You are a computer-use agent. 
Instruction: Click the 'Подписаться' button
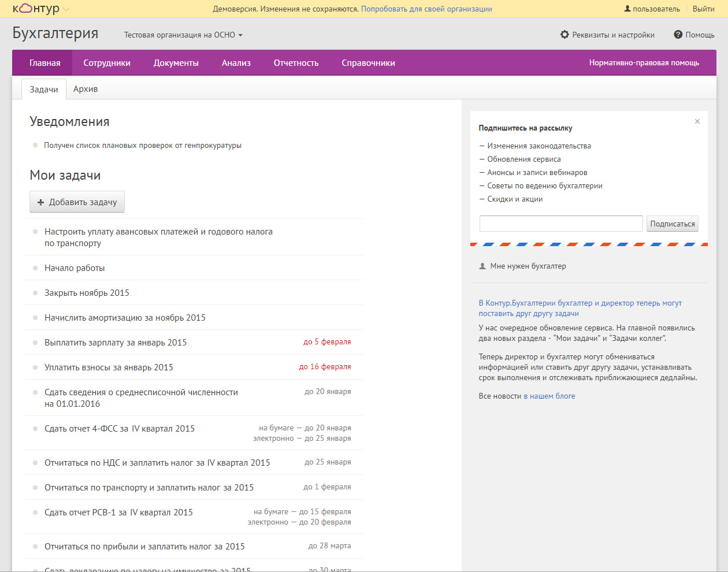(672, 224)
